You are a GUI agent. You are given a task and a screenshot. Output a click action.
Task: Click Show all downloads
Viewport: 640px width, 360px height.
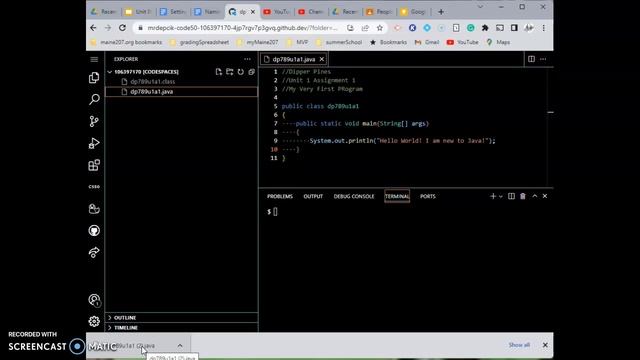pyautogui.click(x=519, y=345)
